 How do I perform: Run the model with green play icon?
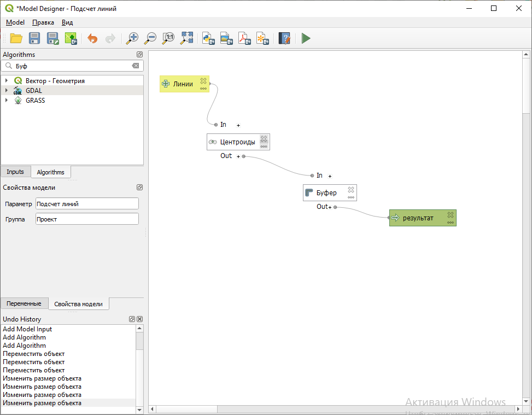[306, 38]
